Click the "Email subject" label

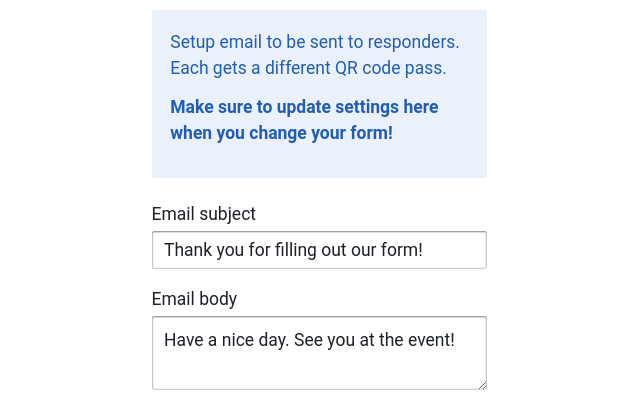pyautogui.click(x=204, y=214)
